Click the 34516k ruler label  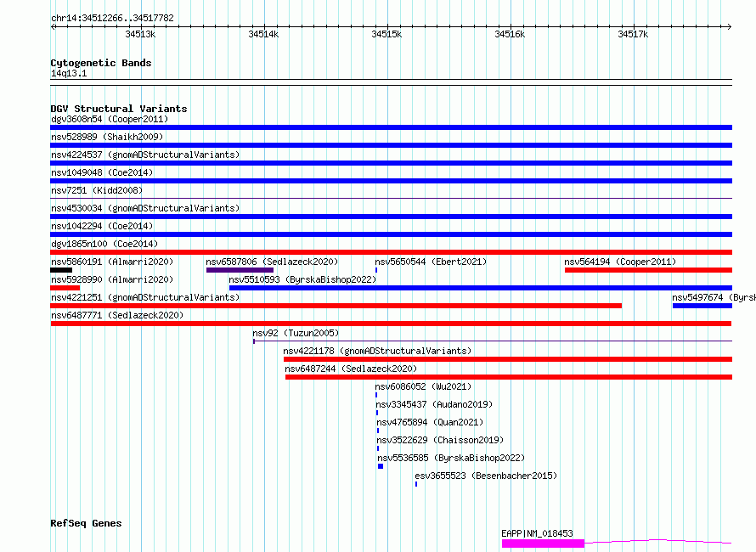[510, 34]
